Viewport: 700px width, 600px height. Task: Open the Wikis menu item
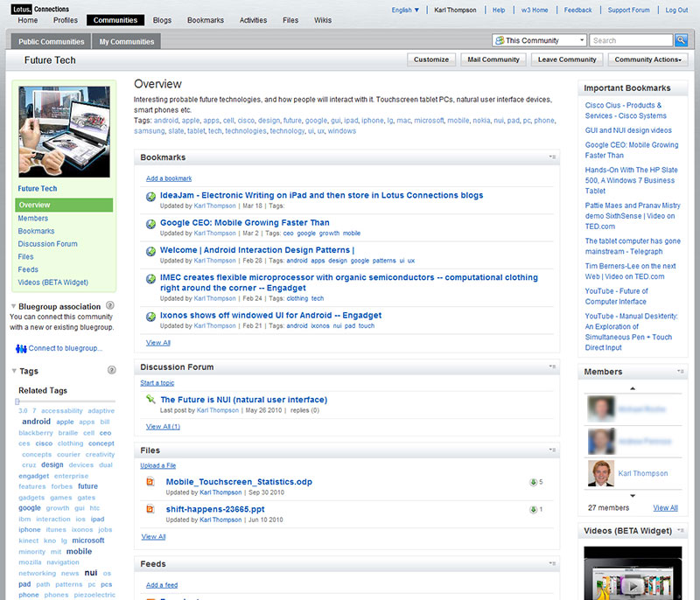(323, 20)
